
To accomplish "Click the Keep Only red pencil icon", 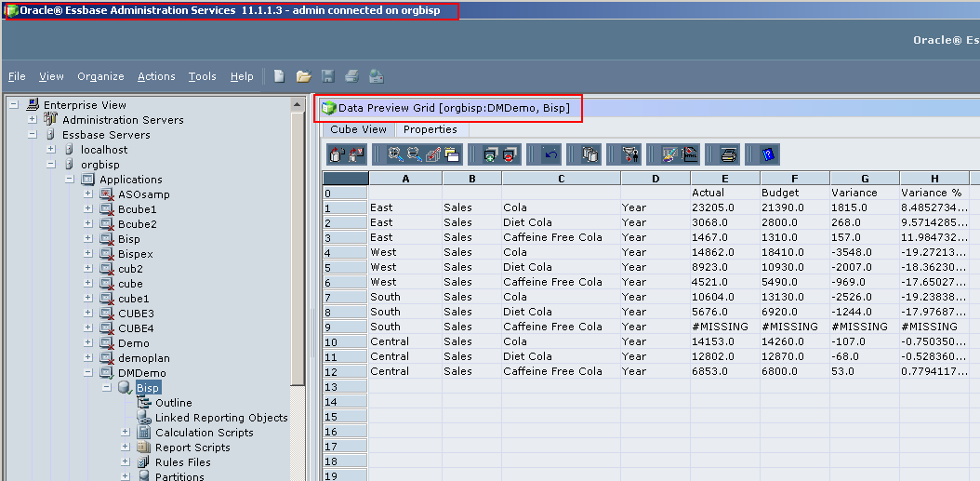I will pyautogui.click(x=433, y=154).
